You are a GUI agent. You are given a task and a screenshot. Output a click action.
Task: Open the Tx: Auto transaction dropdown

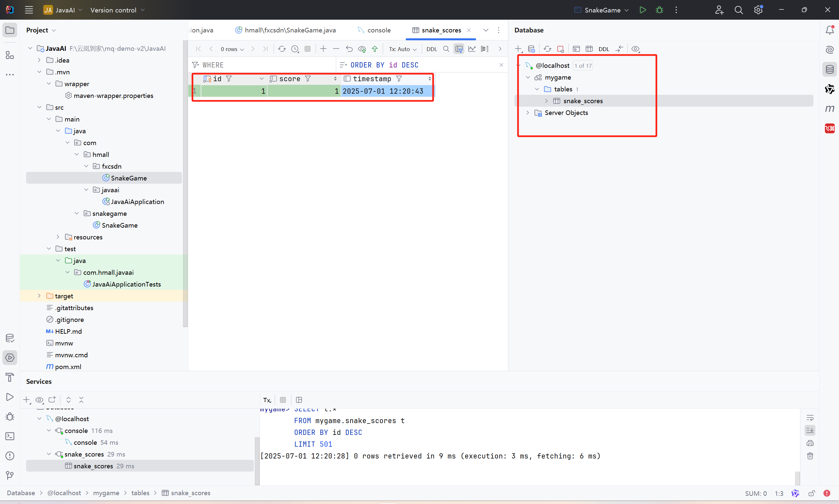pyautogui.click(x=403, y=49)
